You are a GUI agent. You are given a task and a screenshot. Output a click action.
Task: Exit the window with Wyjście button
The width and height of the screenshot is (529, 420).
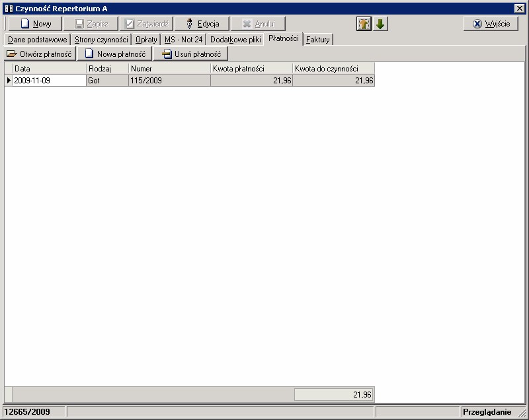click(x=491, y=24)
